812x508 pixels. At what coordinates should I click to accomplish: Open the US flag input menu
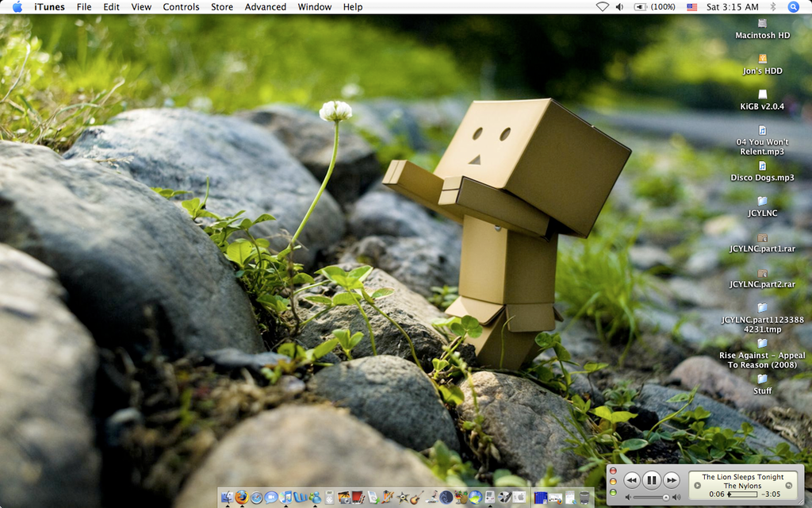click(x=691, y=7)
